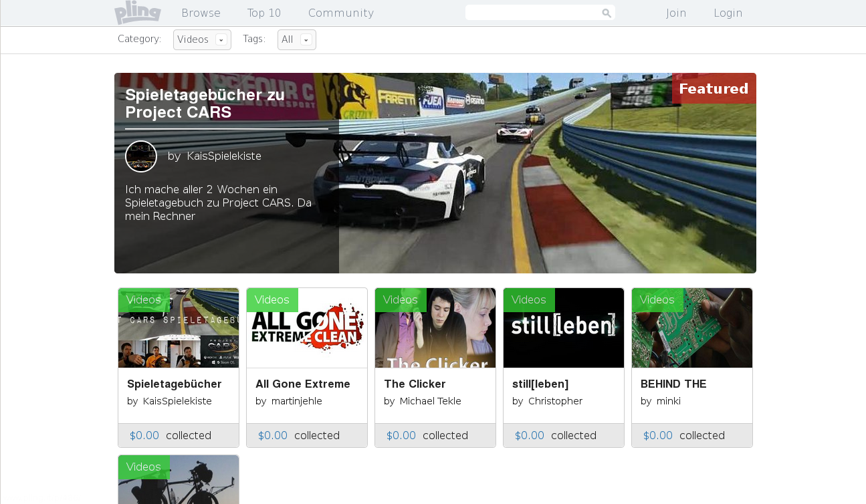Click author Michael Tekle
This screenshot has height=504, width=866.
(431, 401)
